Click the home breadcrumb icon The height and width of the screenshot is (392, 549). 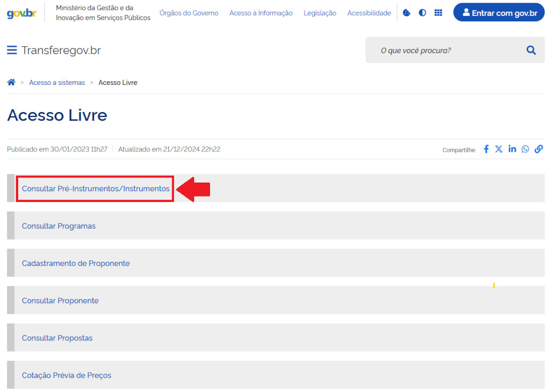(11, 82)
